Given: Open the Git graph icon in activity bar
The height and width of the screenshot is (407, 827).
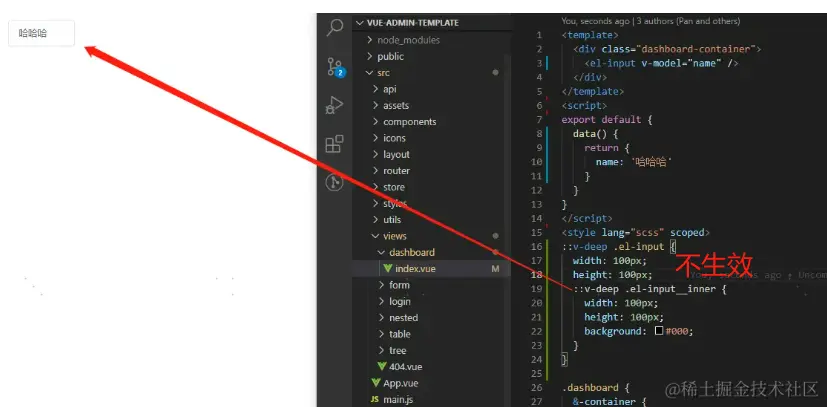Looking at the screenshot, I should (334, 182).
